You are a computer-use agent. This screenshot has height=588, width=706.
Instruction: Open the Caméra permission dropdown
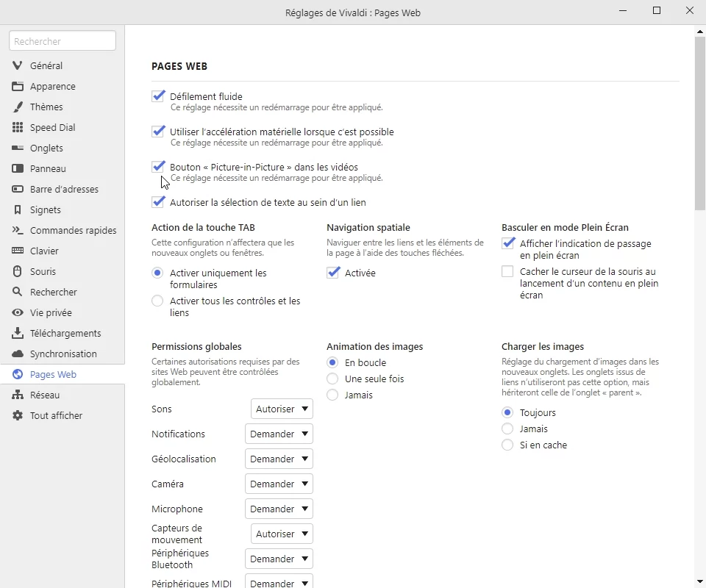(279, 484)
